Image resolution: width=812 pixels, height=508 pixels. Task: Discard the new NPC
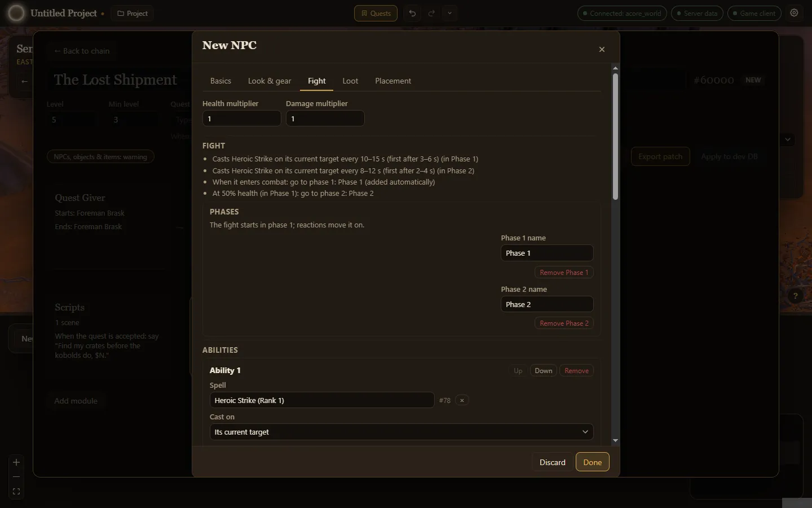(552, 462)
